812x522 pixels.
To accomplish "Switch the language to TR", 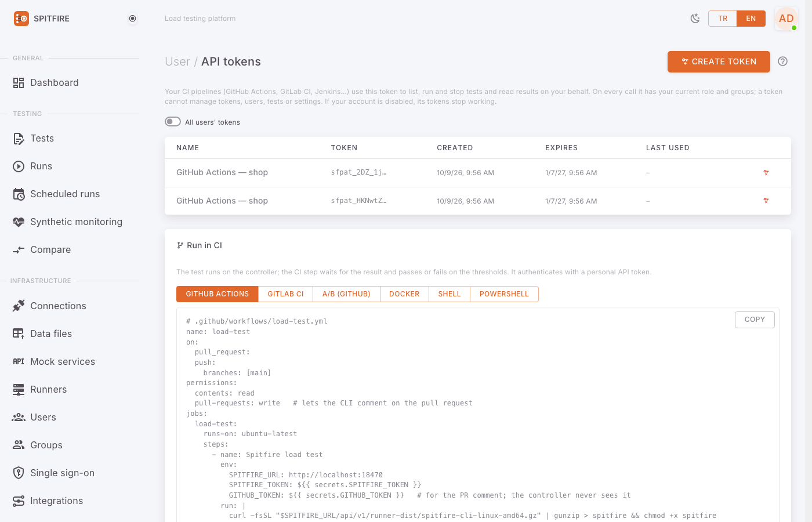I will pos(723,19).
